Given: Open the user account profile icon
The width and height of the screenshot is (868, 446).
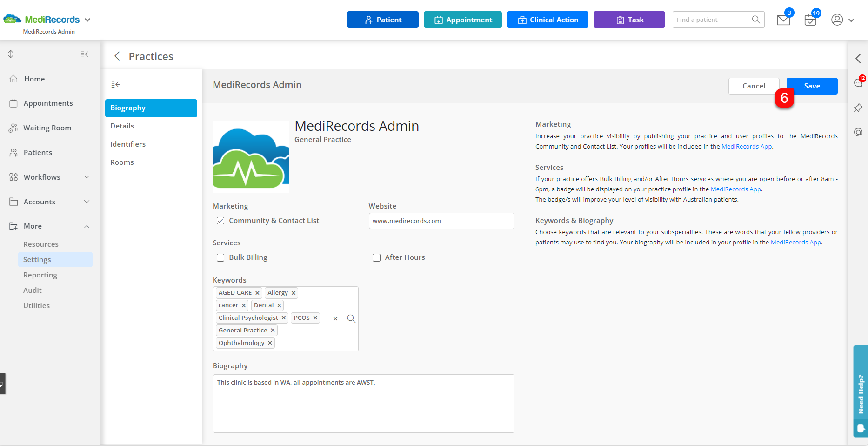Looking at the screenshot, I should point(837,20).
